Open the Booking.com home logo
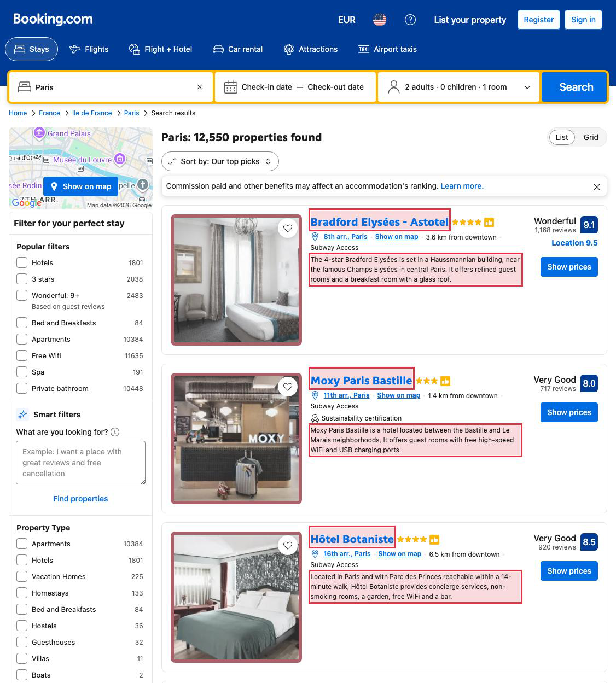Viewport: 616px width, 683px height. tap(53, 19)
